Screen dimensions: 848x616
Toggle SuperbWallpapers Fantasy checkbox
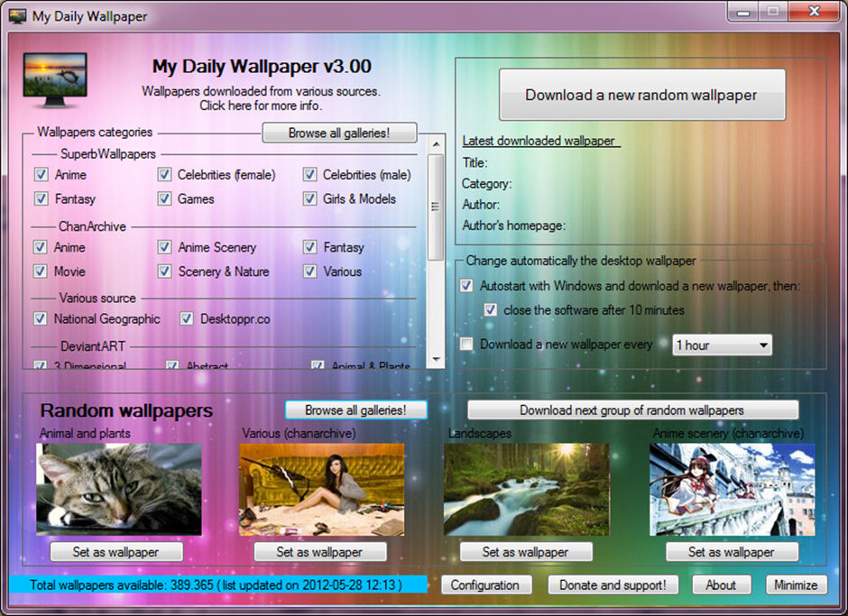tap(41, 199)
